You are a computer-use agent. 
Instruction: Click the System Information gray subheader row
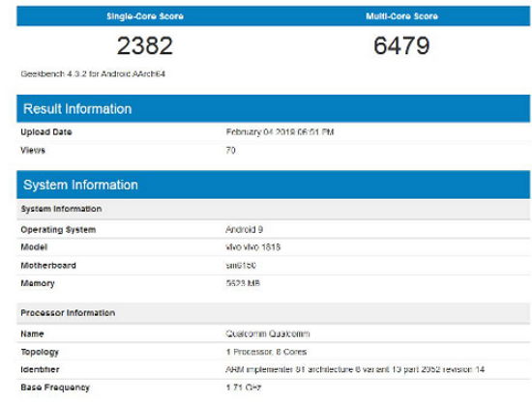[273, 209]
